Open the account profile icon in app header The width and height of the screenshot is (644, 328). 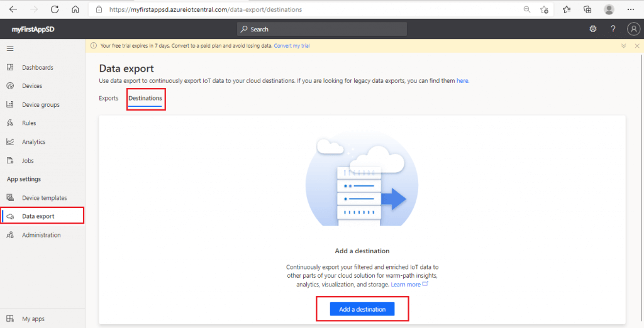pos(633,29)
